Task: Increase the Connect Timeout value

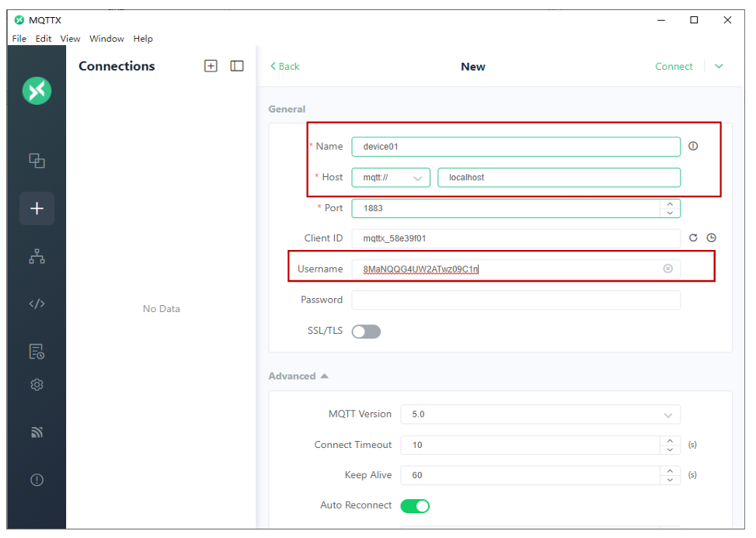Action: tap(670, 440)
